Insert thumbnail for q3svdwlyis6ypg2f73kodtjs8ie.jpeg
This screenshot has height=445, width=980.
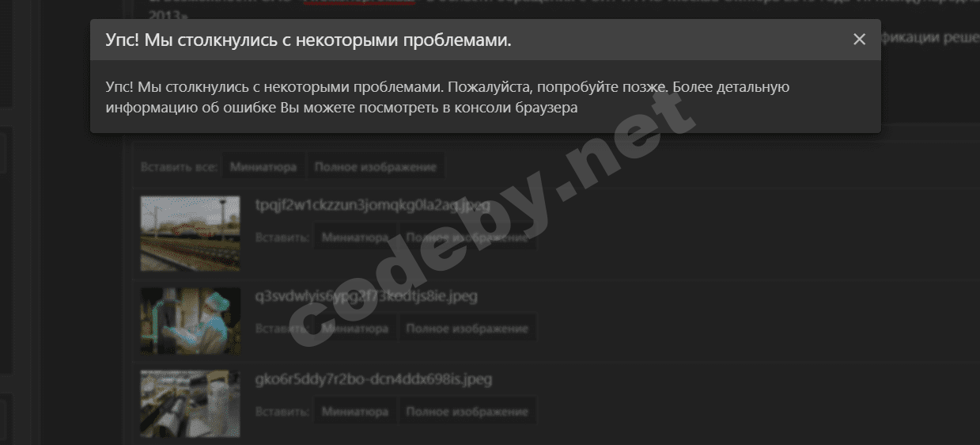click(355, 328)
